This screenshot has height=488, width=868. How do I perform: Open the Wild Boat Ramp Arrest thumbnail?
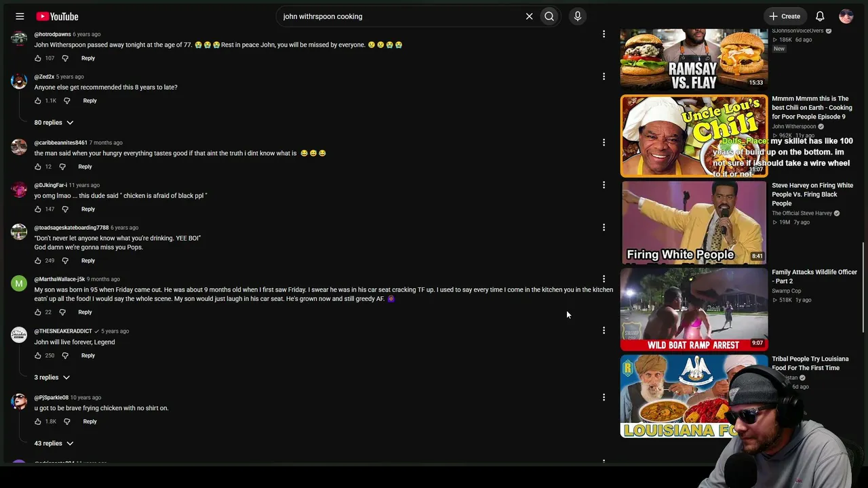coord(694,309)
